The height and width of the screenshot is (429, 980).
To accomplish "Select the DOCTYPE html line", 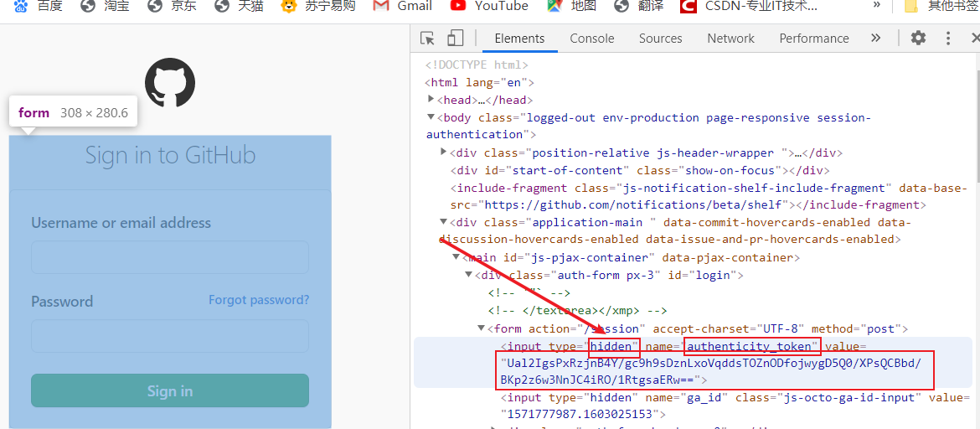I will 477,65.
